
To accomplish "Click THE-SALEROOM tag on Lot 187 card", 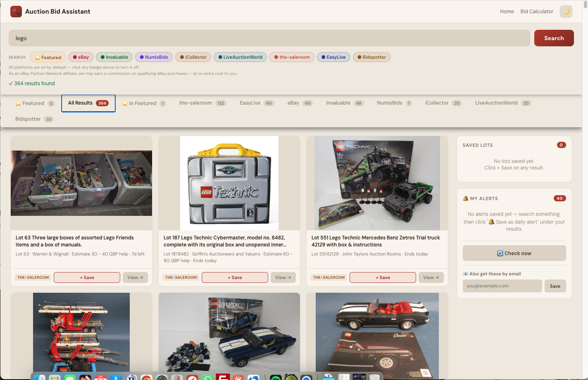I will tap(181, 277).
